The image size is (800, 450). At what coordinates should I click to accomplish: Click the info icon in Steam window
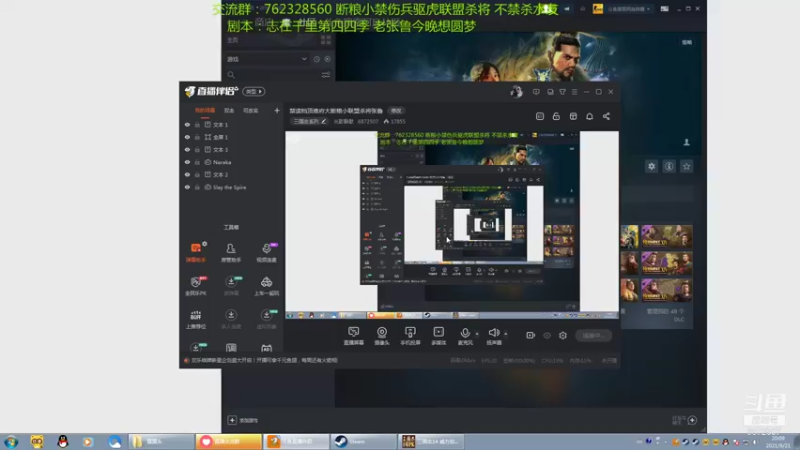click(669, 166)
